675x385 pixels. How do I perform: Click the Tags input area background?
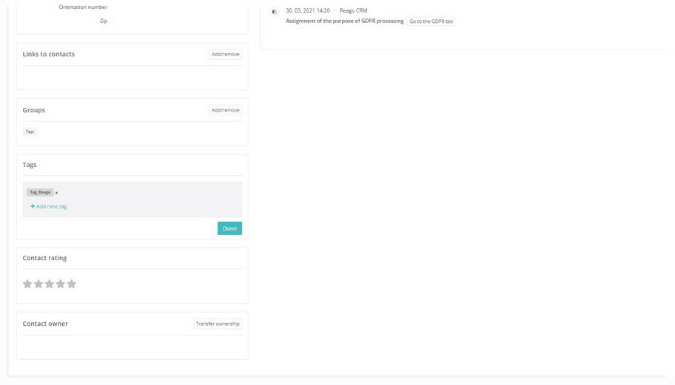(132, 199)
